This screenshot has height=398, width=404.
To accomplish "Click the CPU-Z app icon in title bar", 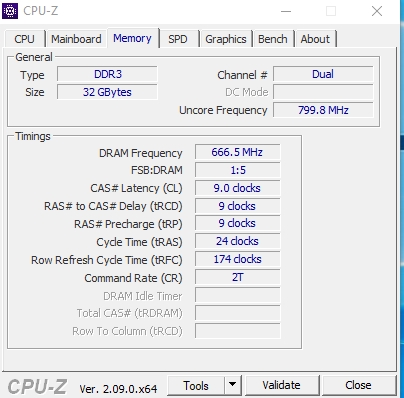I will 10,11.
